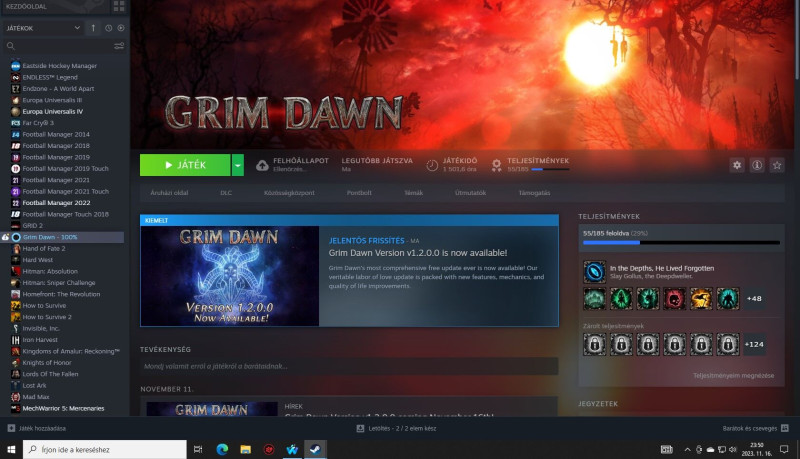
Task: Click the sort arrow icon in library
Action: [93, 28]
